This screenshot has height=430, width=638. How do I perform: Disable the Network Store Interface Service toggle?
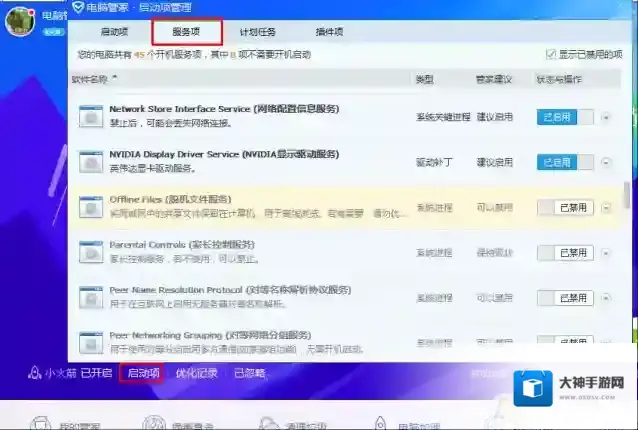(565, 117)
